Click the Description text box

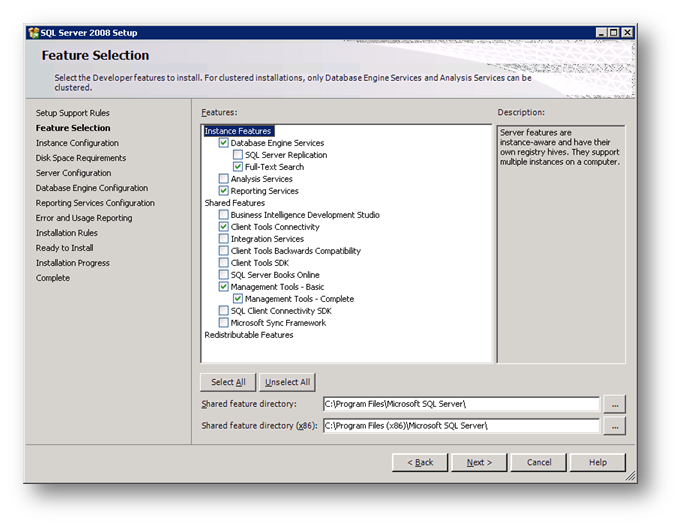[x=561, y=244]
